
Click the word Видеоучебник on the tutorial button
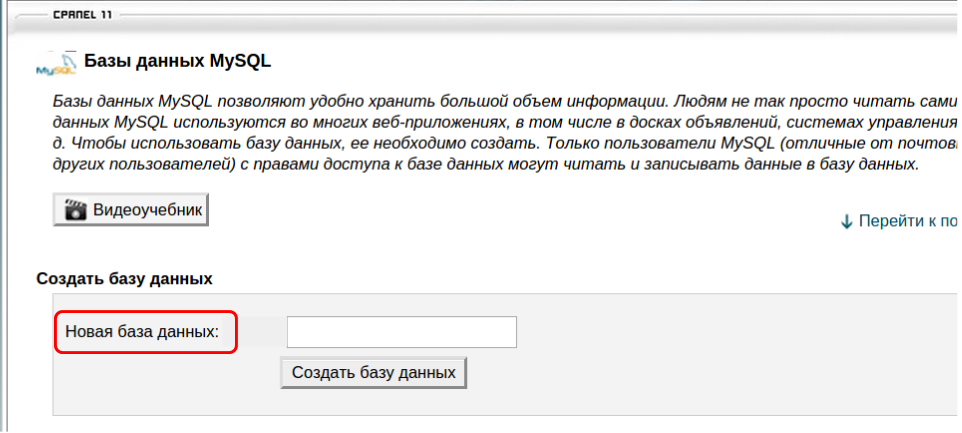[x=147, y=211]
